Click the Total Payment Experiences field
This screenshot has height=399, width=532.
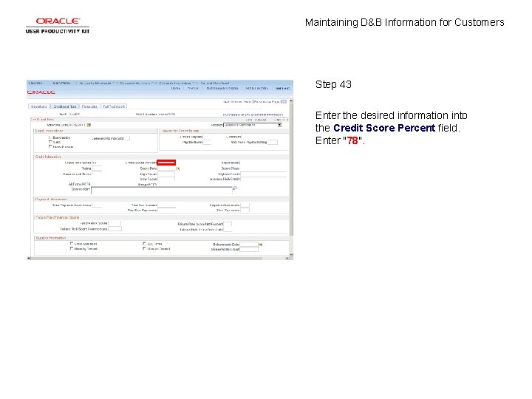pos(97,205)
